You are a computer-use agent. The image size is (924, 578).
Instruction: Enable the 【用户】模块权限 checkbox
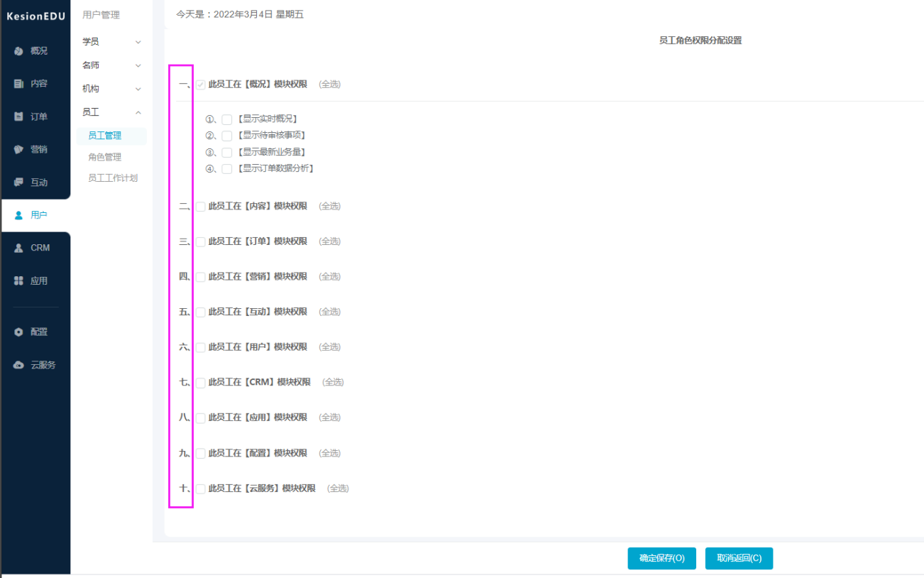click(201, 348)
